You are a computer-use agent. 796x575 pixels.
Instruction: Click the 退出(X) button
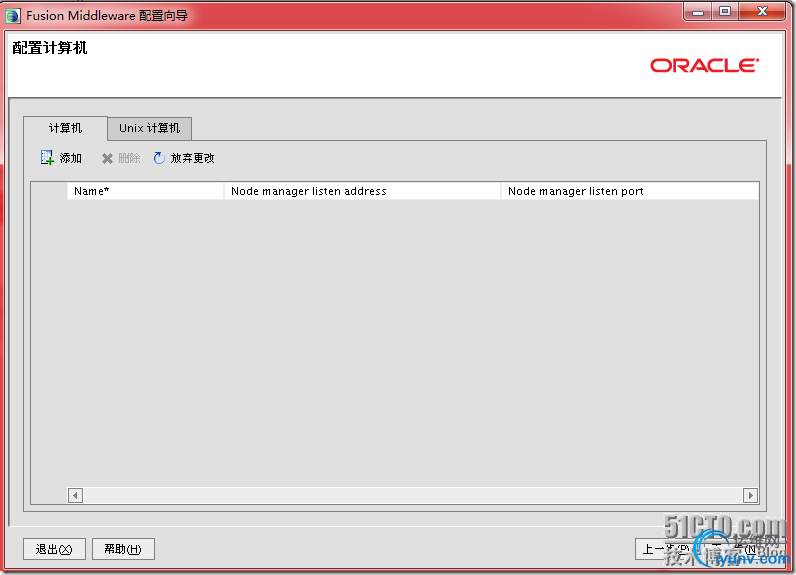point(54,549)
